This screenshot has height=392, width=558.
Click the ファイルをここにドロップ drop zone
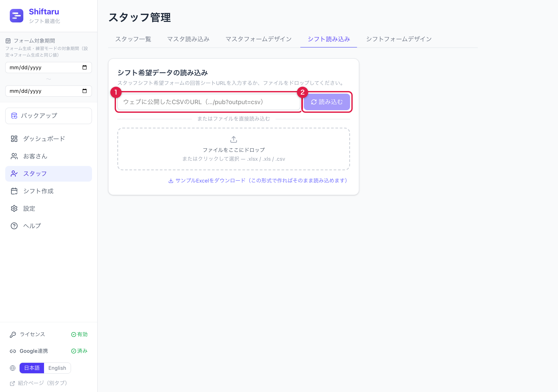point(233,149)
